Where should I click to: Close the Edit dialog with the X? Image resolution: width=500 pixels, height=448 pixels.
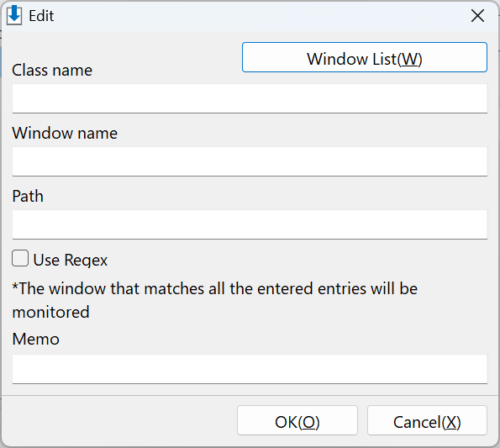(477, 16)
